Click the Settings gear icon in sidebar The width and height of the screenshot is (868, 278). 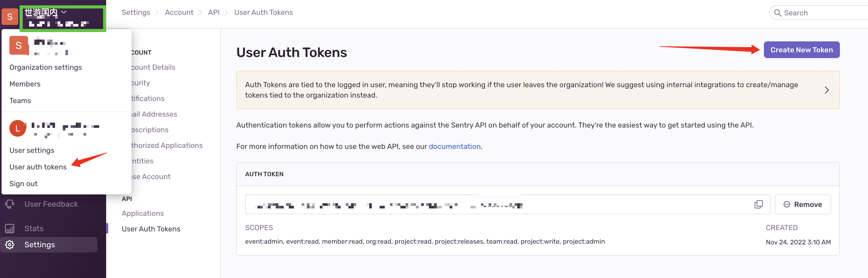pos(10,245)
